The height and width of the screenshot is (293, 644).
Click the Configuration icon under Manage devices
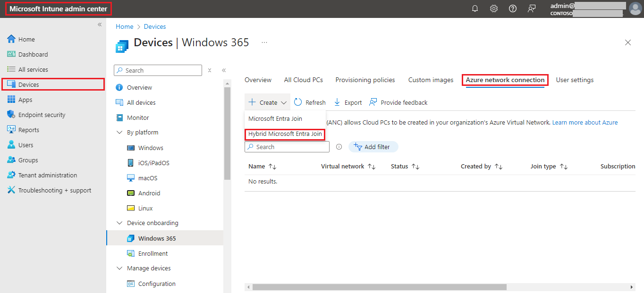[131, 284]
